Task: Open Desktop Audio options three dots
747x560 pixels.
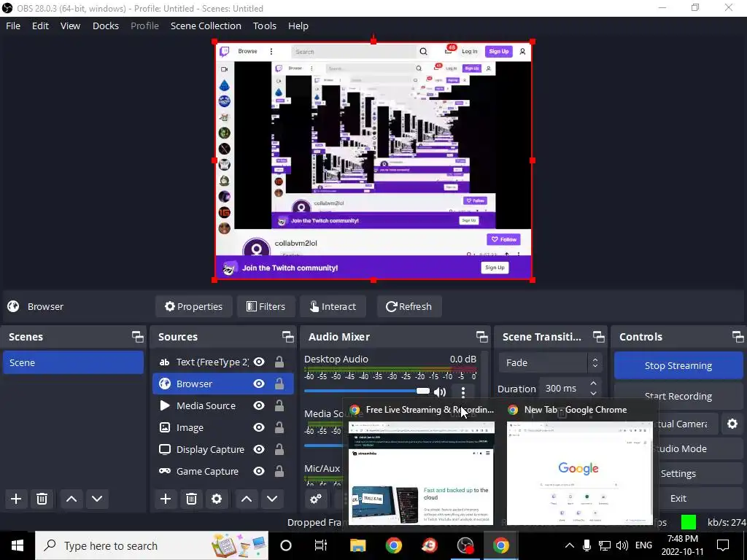Action: coord(463,392)
